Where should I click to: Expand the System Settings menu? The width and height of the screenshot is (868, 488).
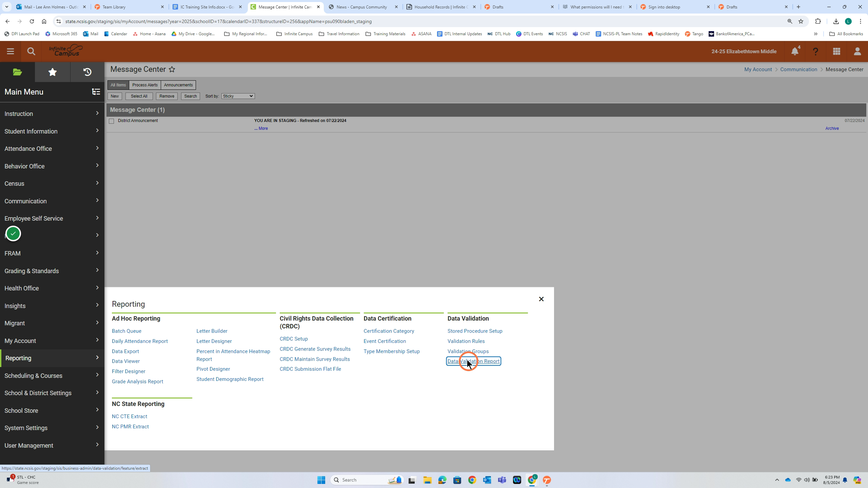coord(52,428)
